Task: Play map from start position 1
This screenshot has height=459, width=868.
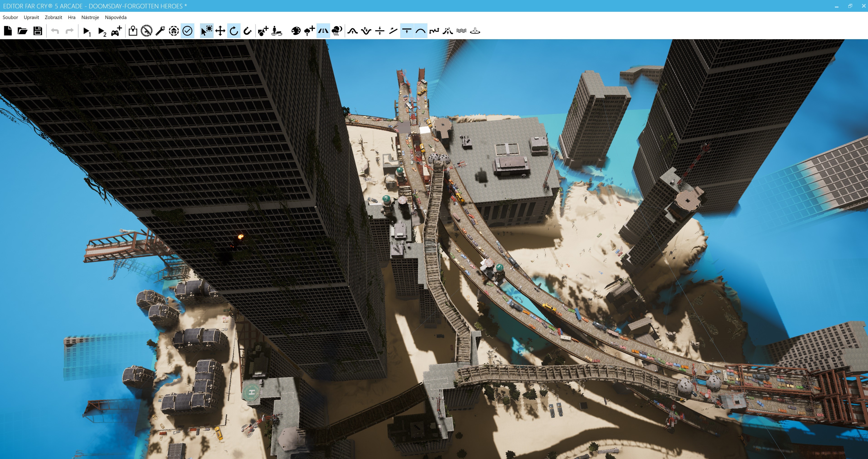Action: (x=87, y=31)
